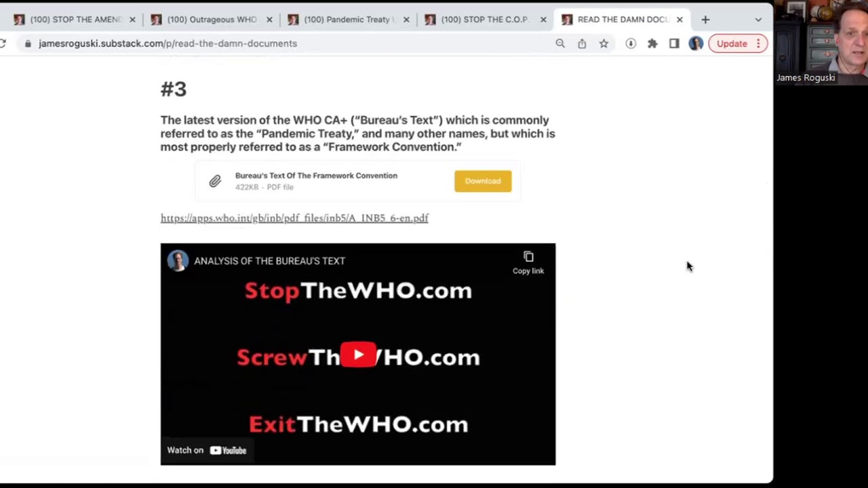Open the apps.who.int PDF link
This screenshot has width=868, height=488.
click(294, 218)
